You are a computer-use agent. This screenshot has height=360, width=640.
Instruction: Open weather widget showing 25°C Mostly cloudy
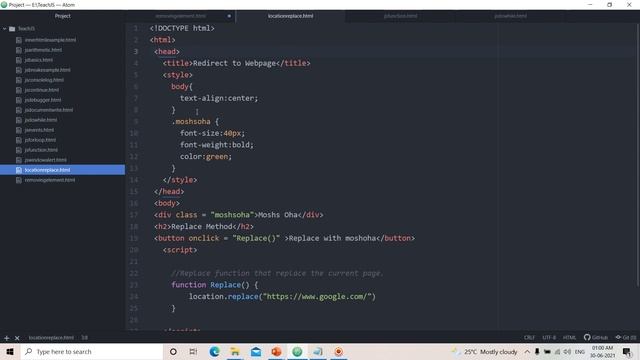(484, 351)
